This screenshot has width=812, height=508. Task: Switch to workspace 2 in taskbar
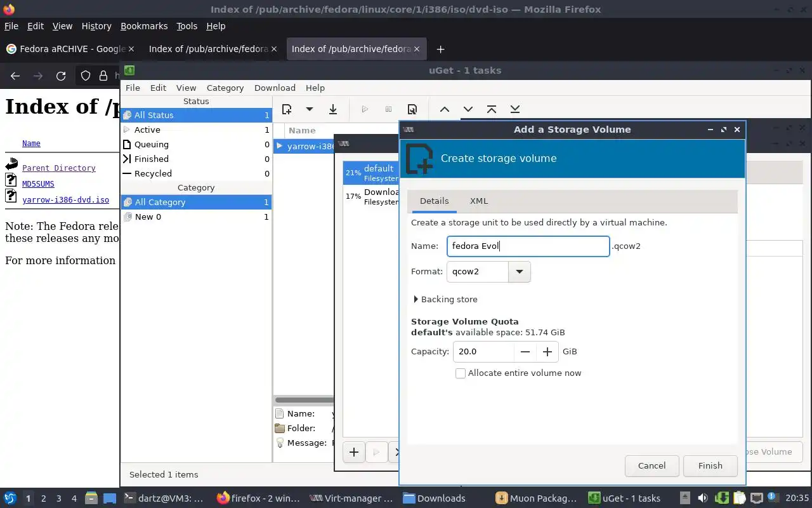44,498
